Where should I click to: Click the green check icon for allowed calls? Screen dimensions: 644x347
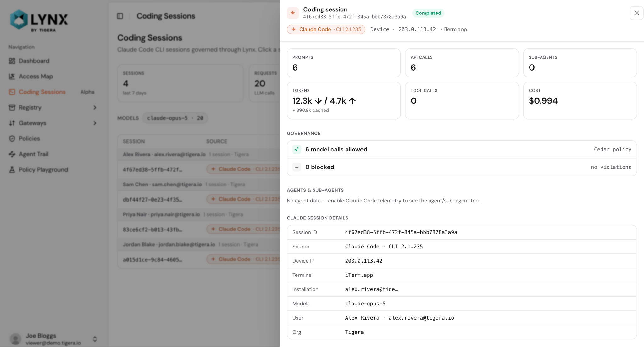pos(297,149)
